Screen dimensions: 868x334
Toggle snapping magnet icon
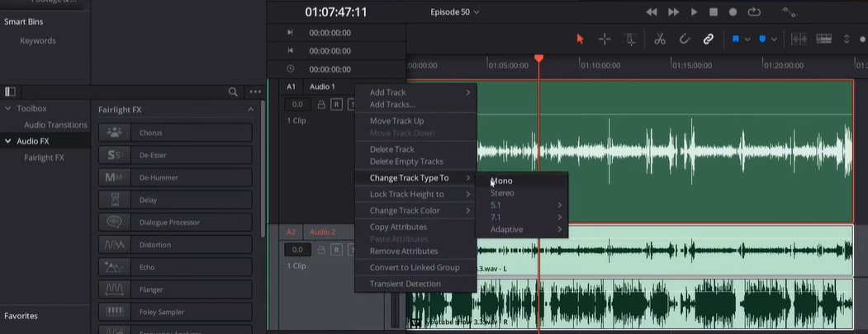click(x=684, y=39)
